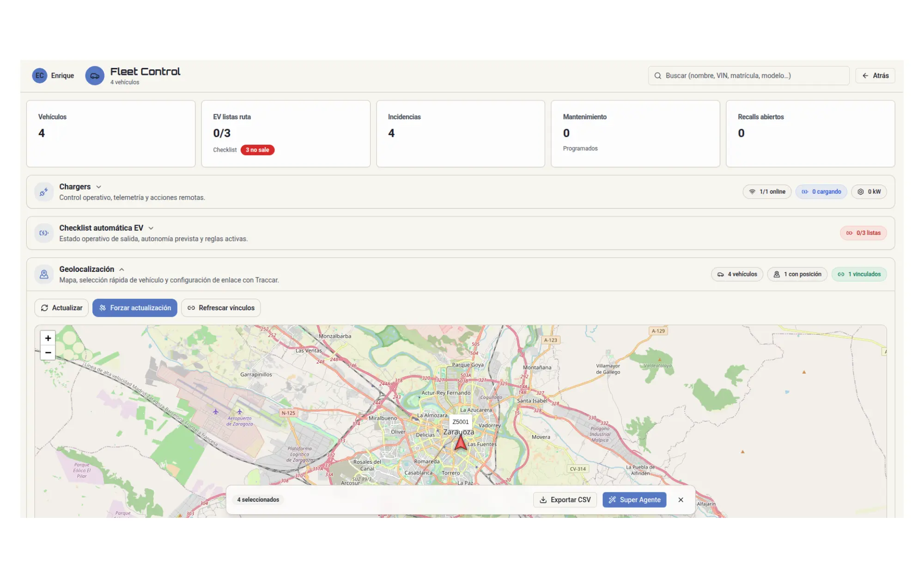The width and height of the screenshot is (924, 578).
Task: Focus the Buscar vehicle search field
Action: (748, 76)
